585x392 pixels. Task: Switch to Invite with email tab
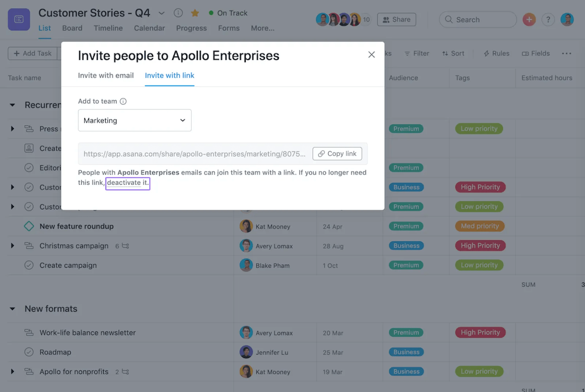106,75
